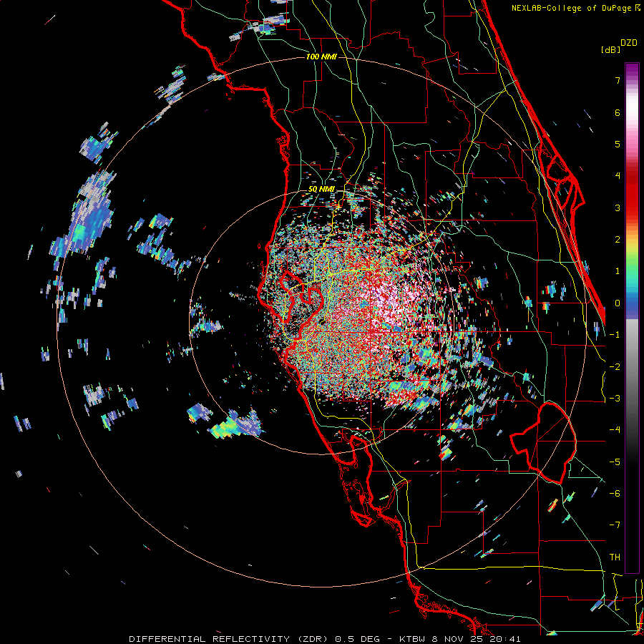Click the TH threshold label on legend
This screenshot has height=644, width=644.
coord(615,557)
